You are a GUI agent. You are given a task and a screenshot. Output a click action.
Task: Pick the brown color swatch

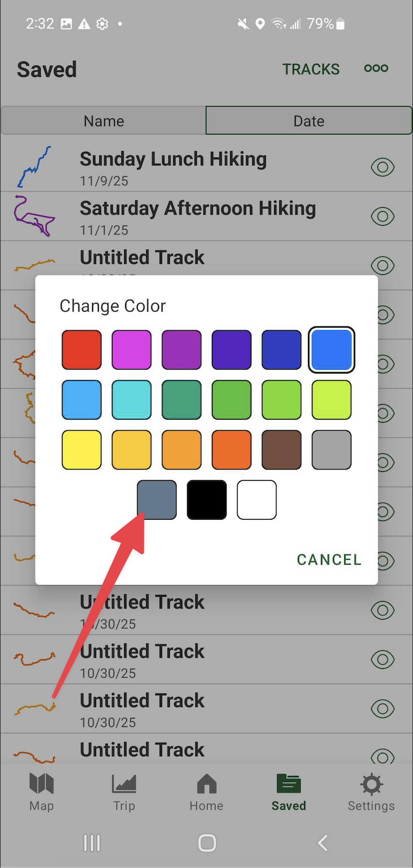pos(282,450)
